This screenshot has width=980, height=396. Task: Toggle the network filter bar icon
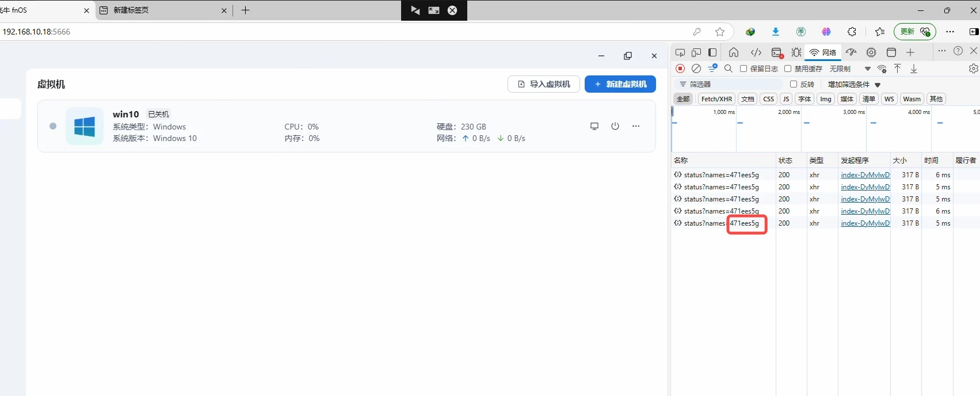click(712, 68)
